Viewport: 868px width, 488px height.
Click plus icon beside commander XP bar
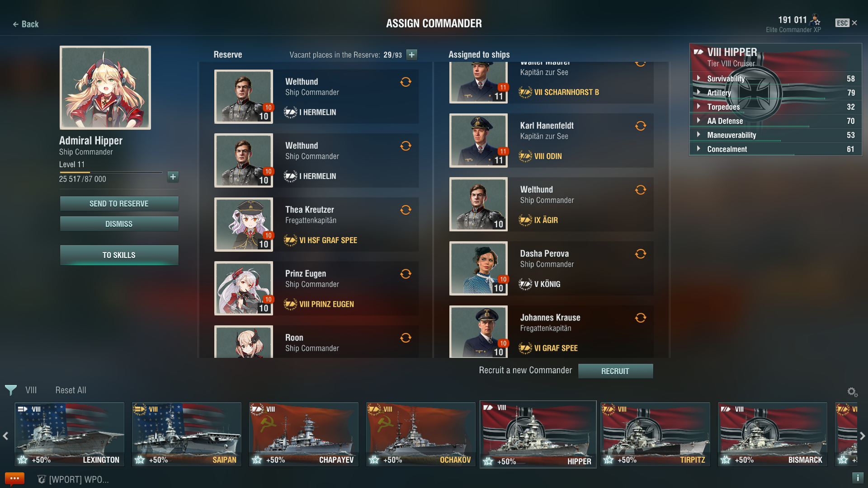coord(173,177)
